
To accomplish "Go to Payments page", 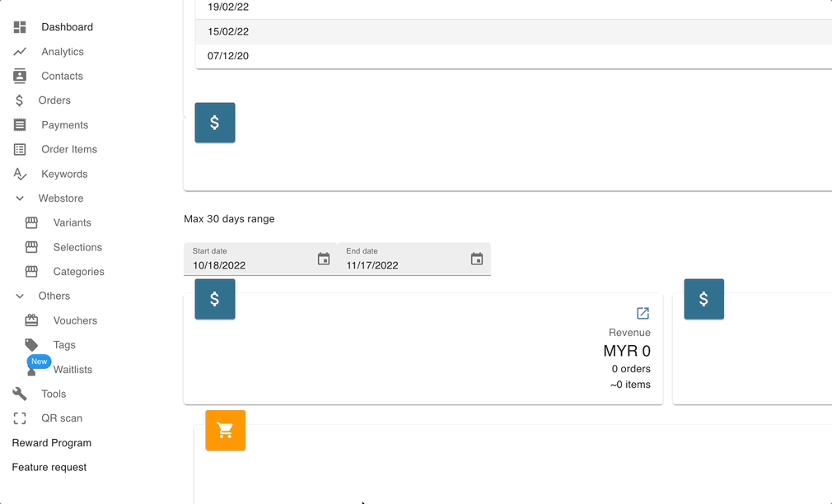I will click(x=64, y=125).
